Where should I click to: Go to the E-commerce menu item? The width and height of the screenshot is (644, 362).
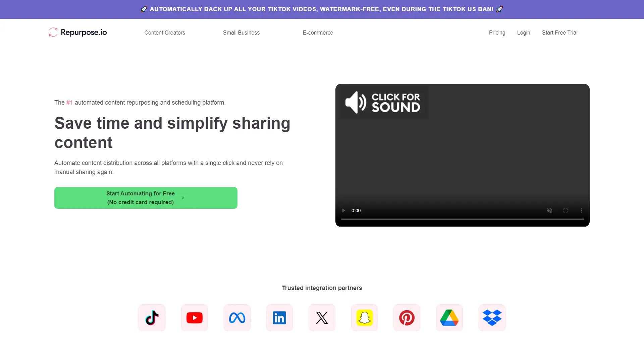pyautogui.click(x=318, y=33)
